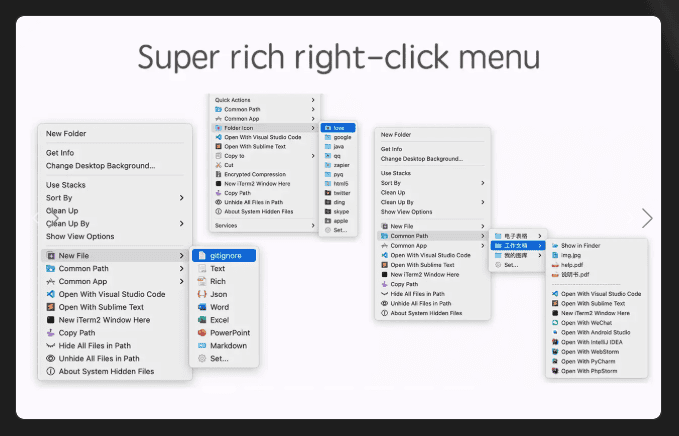Choose Get Info in the large left menu

tap(60, 153)
